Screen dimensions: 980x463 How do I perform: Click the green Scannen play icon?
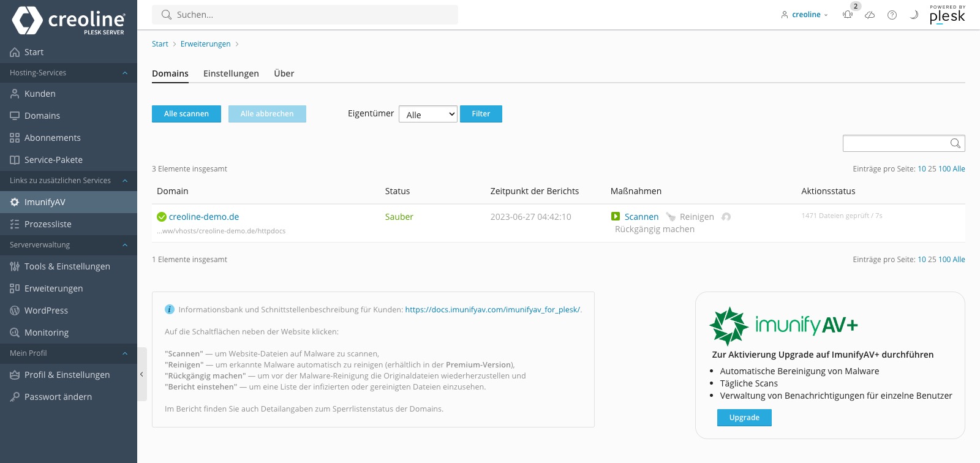616,216
